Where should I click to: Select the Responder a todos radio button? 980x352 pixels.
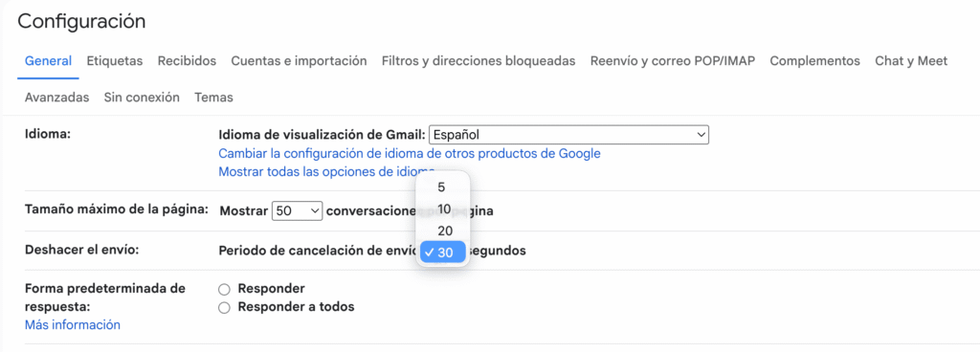click(x=224, y=307)
